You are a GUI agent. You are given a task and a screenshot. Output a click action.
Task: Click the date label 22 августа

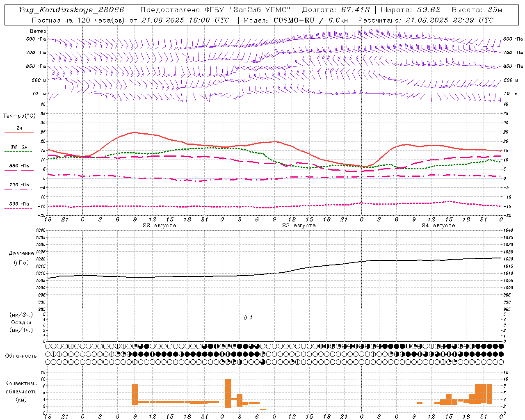point(160,226)
